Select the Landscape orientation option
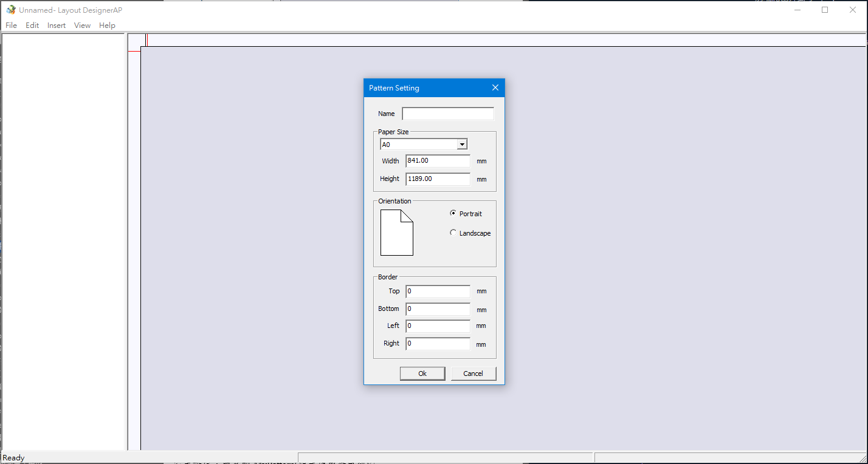868x464 pixels. coord(453,233)
